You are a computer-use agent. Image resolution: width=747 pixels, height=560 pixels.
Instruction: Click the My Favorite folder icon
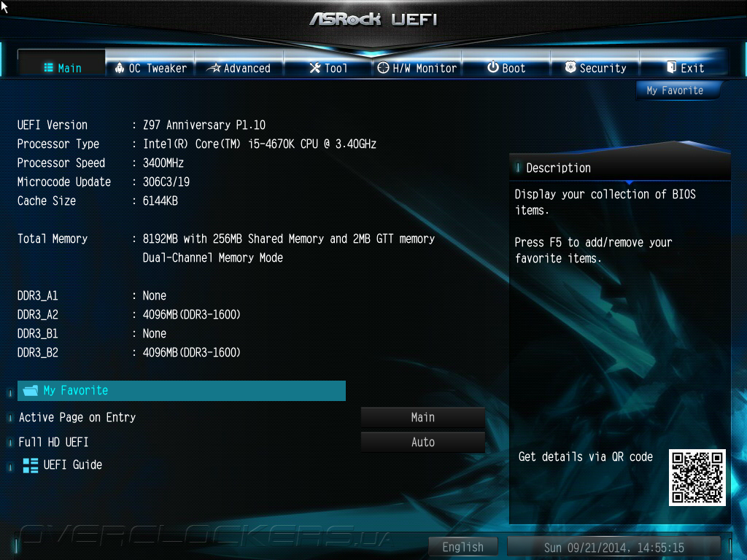(x=31, y=391)
